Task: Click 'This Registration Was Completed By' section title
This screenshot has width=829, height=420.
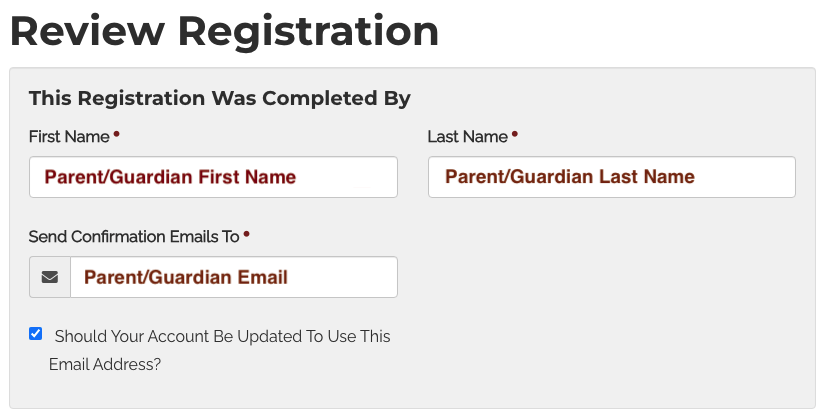Action: (x=219, y=99)
